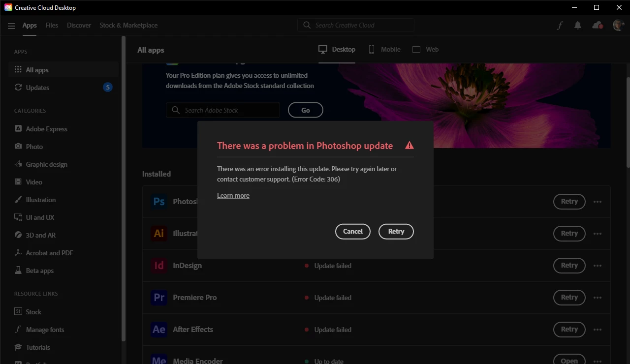Retry the Premiere Pro update
The width and height of the screenshot is (630, 364).
pos(569,297)
